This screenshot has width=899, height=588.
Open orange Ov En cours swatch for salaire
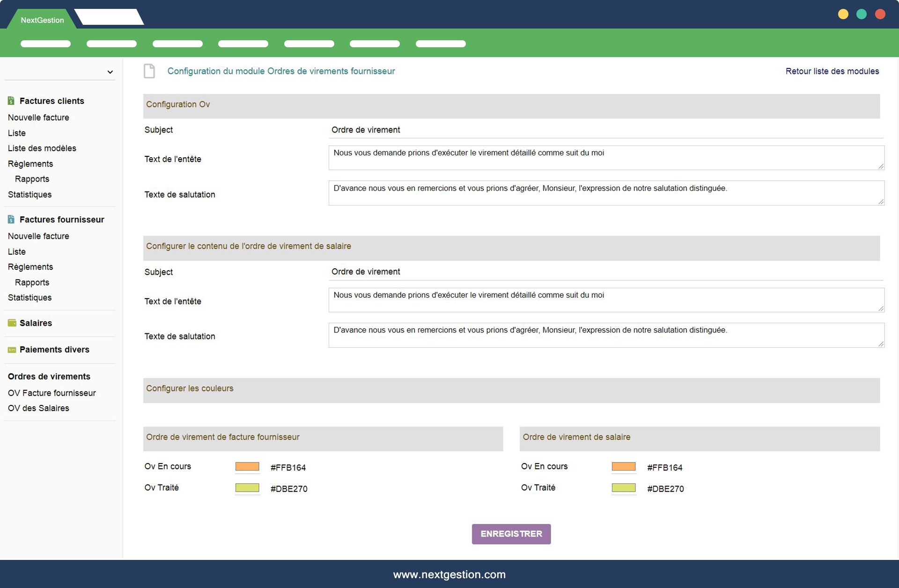[x=623, y=467]
